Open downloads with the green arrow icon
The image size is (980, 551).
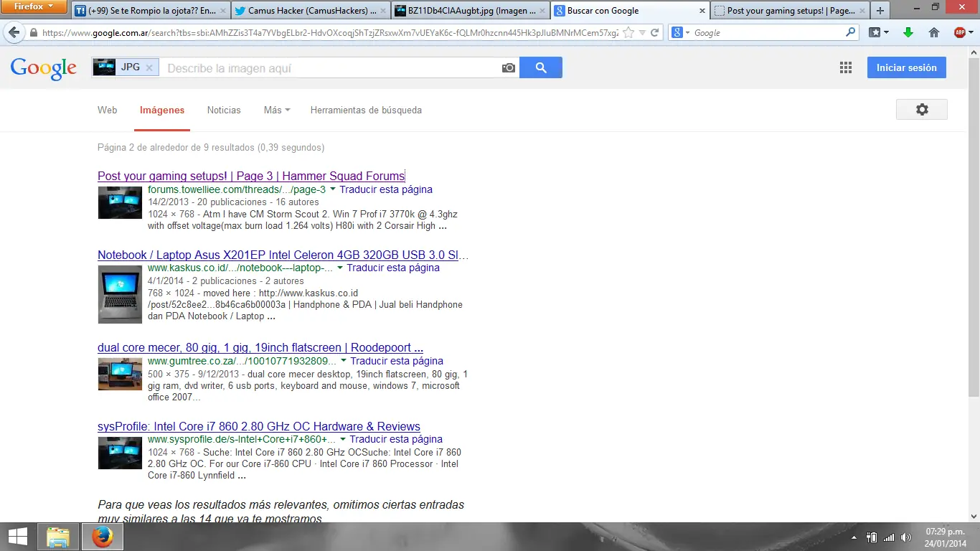pos(908,33)
